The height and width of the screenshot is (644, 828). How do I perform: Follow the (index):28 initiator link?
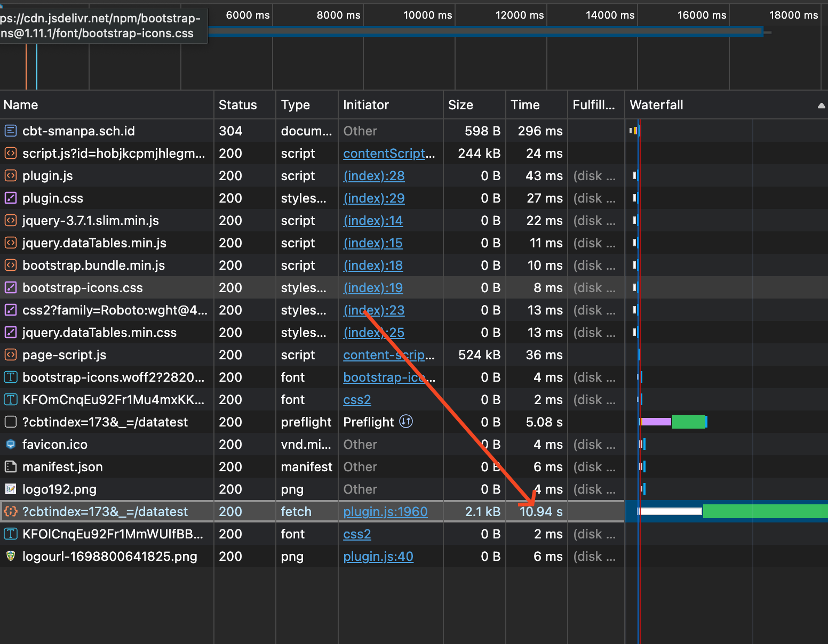pyautogui.click(x=373, y=175)
